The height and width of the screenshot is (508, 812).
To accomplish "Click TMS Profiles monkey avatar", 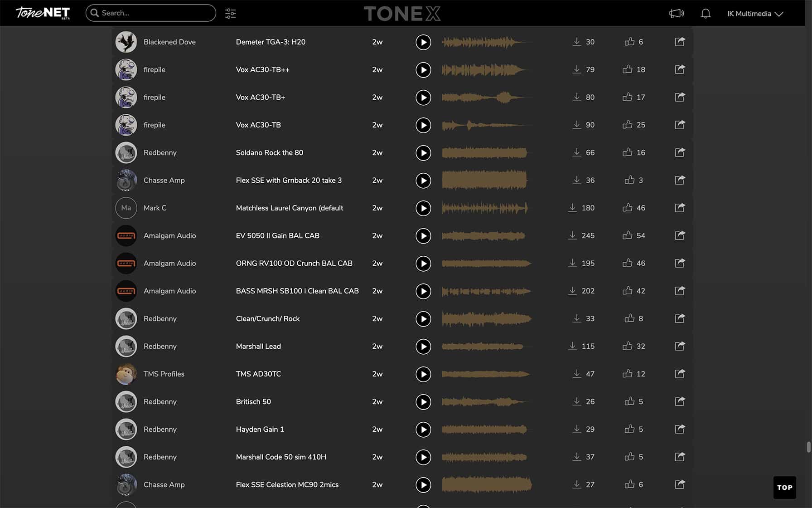I will pyautogui.click(x=126, y=374).
